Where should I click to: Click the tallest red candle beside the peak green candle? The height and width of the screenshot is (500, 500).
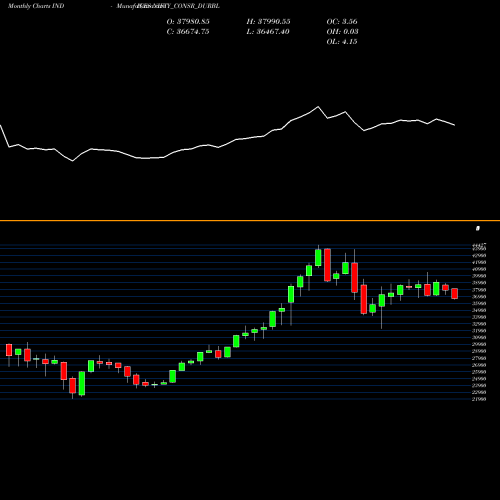pos(327,265)
